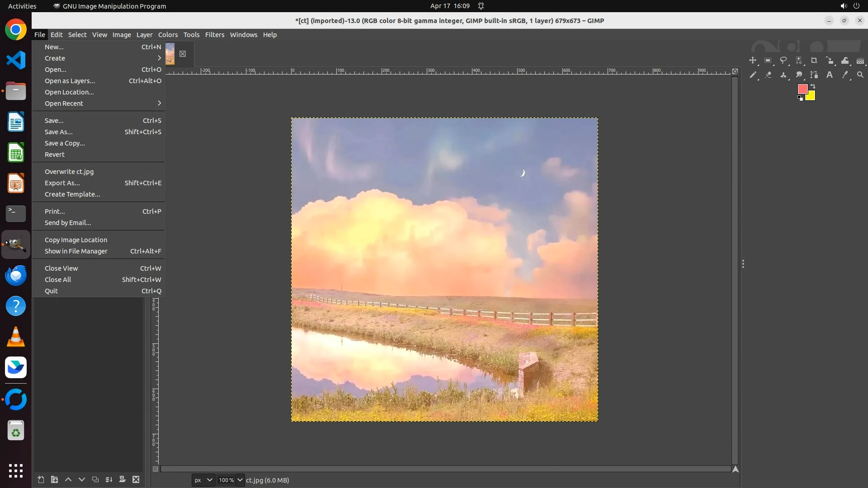Open the px unit dropdown

pyautogui.click(x=203, y=480)
